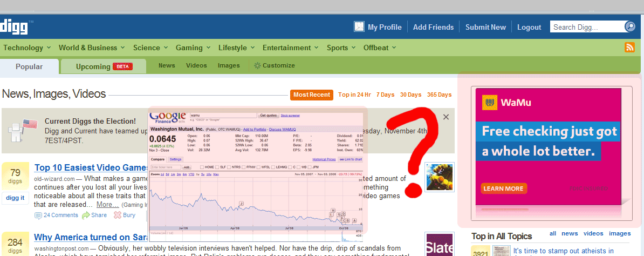Open Customize with gear icon
The height and width of the screenshot is (256, 644).
[275, 65]
